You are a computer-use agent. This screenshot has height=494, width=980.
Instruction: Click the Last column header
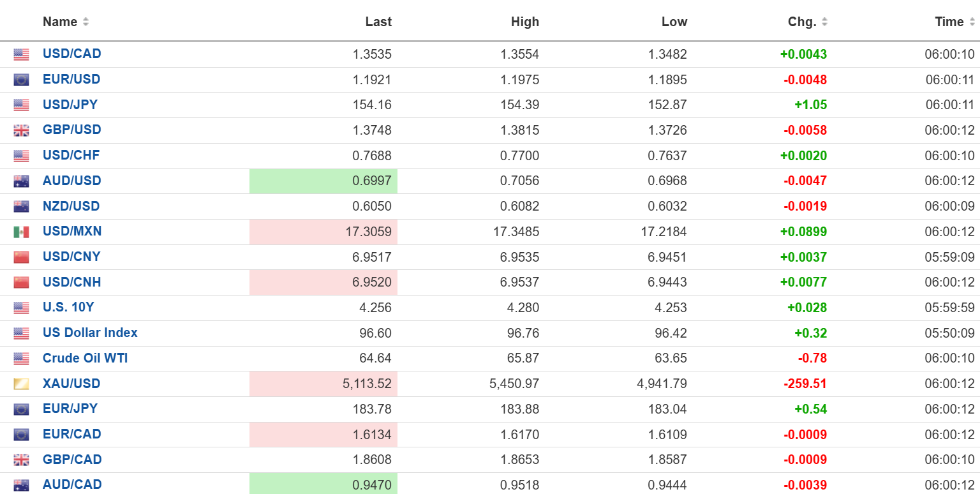point(378,22)
